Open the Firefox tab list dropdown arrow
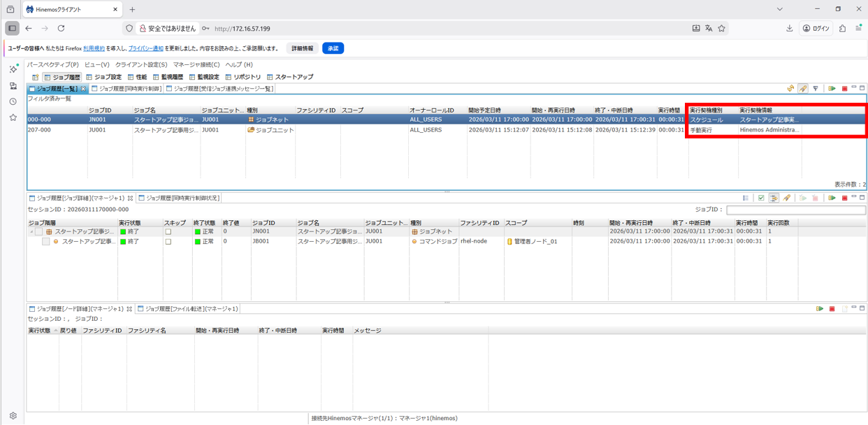Screen dimensions: 868x425 pos(779,9)
